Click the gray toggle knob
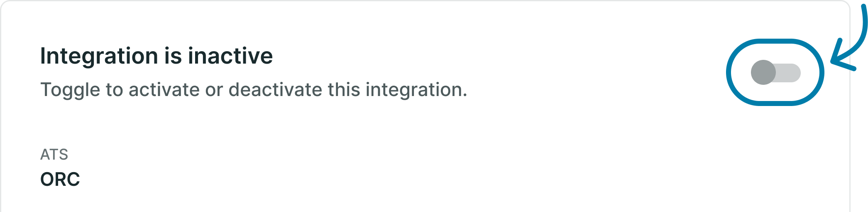The height and width of the screenshot is (212, 868). [763, 72]
